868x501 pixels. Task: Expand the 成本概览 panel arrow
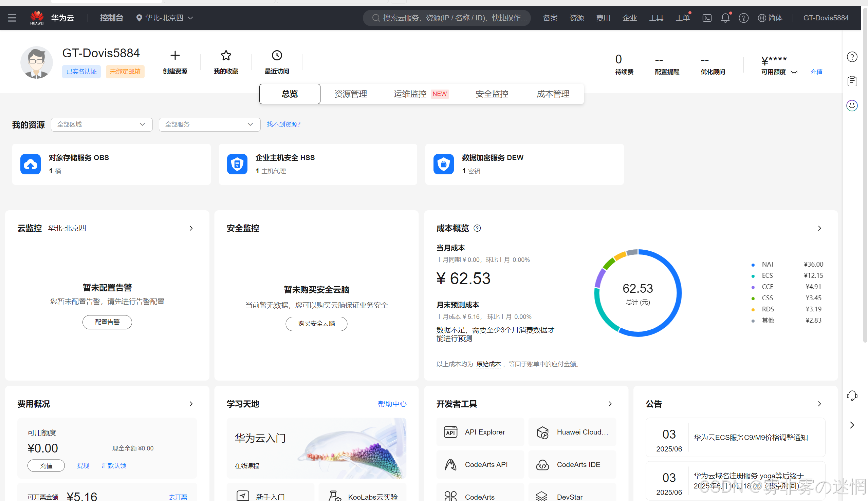[x=819, y=228]
